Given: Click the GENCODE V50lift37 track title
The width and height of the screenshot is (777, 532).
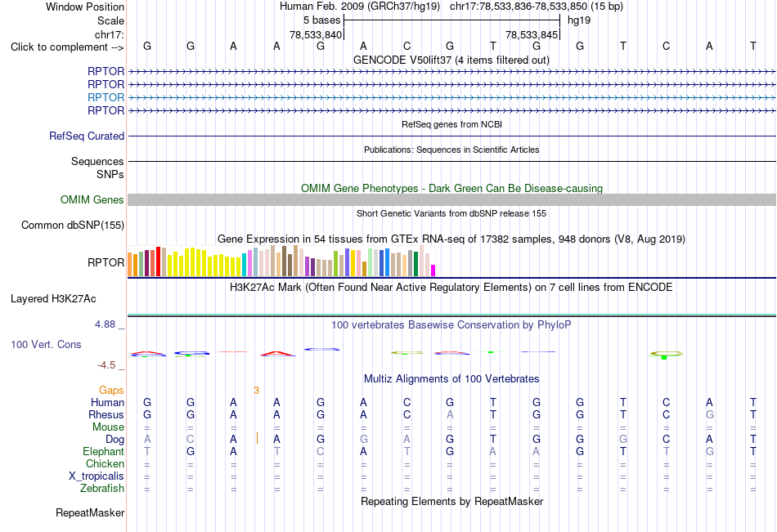Looking at the screenshot, I should click(x=451, y=60).
